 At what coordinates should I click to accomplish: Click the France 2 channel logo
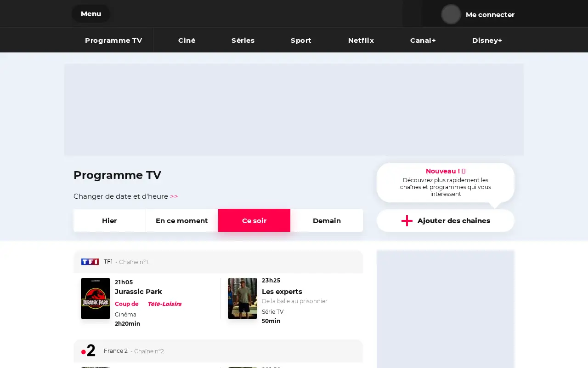tap(88, 351)
